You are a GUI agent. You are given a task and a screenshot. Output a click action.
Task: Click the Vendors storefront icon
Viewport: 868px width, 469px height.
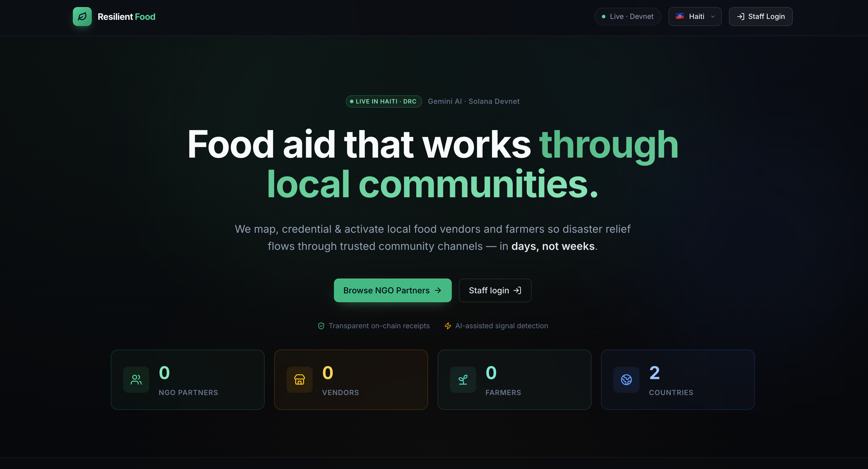[x=300, y=379]
